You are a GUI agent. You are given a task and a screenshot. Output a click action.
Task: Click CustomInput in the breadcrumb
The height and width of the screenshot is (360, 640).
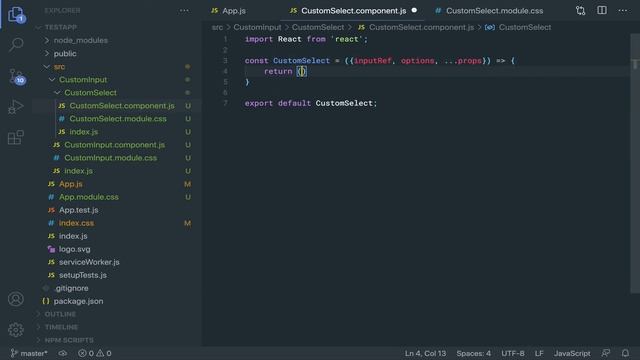257,27
